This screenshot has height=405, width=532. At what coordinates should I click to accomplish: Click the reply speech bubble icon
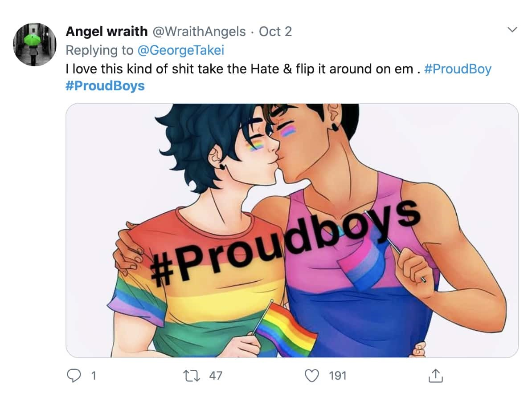(x=74, y=376)
